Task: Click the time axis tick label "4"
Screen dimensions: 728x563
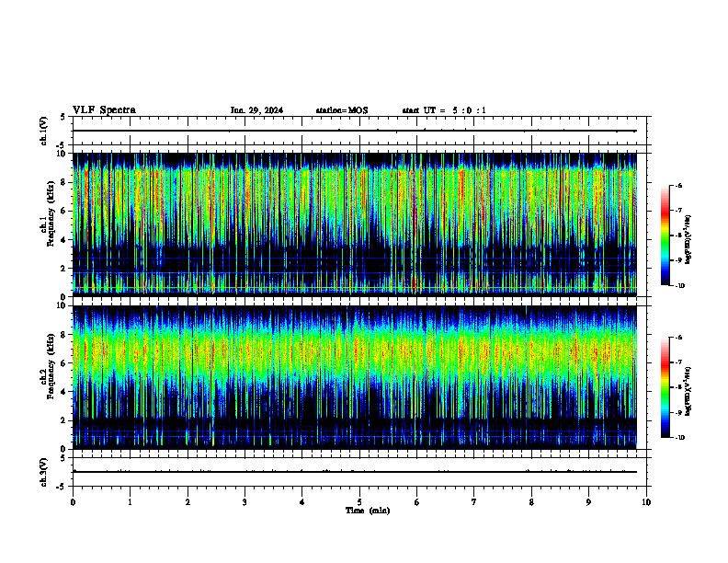Action: coord(302,502)
